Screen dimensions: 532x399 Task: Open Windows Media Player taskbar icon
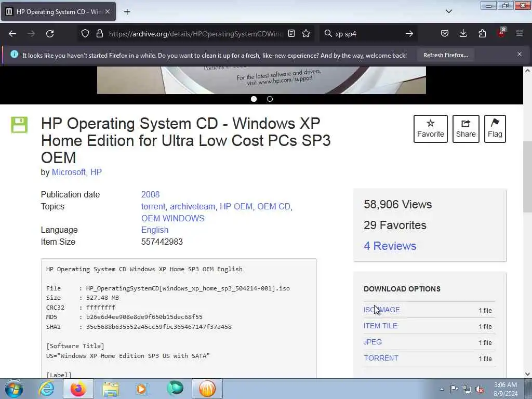(142, 389)
